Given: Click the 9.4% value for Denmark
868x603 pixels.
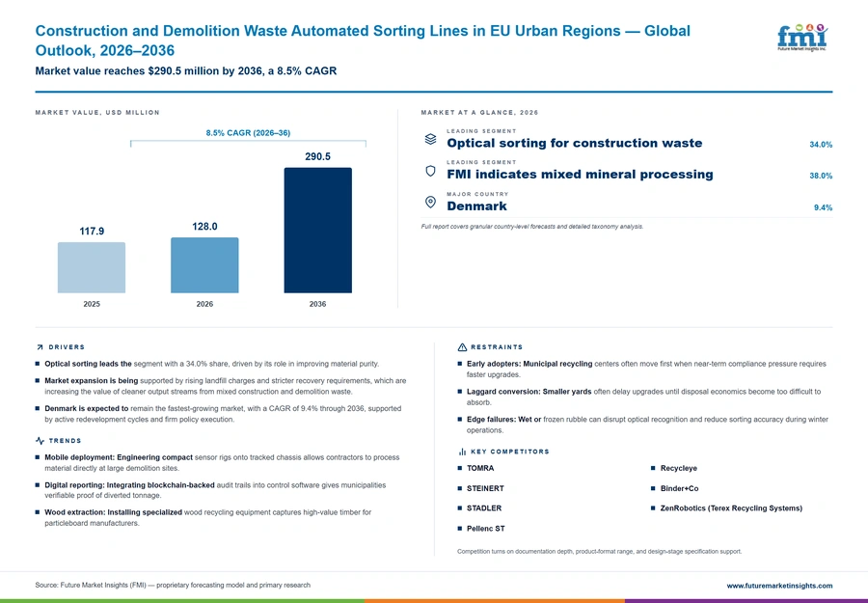Looking at the screenshot, I should (823, 207).
